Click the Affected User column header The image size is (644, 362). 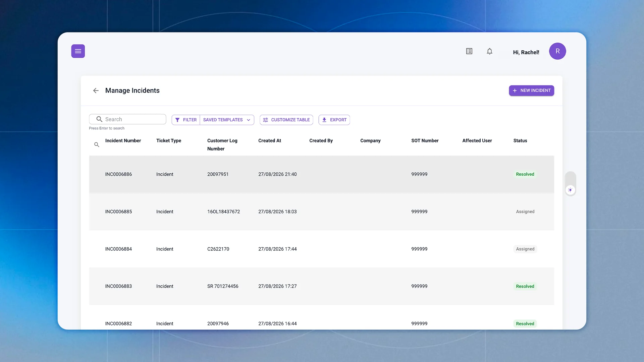point(477,141)
